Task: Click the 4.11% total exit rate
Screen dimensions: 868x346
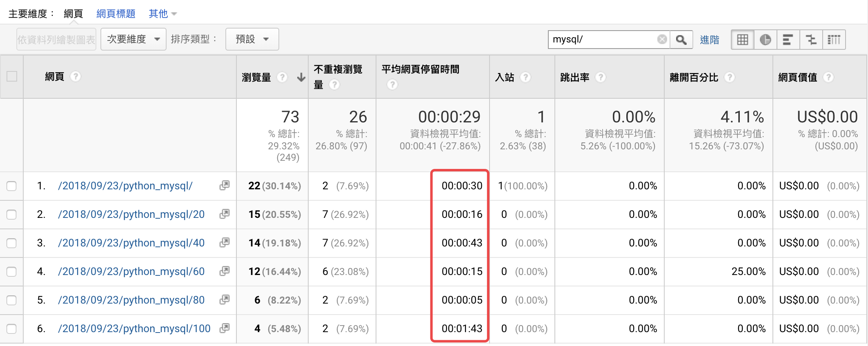Action: click(742, 117)
